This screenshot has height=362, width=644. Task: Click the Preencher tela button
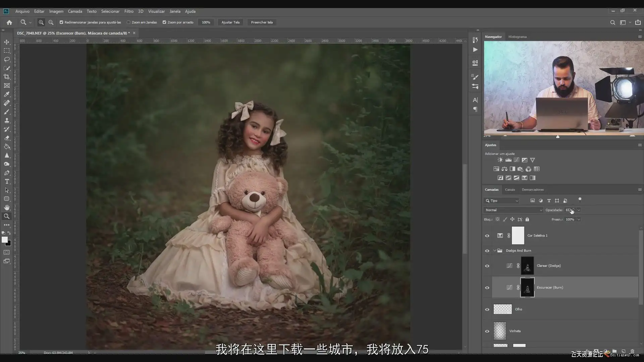click(x=262, y=22)
